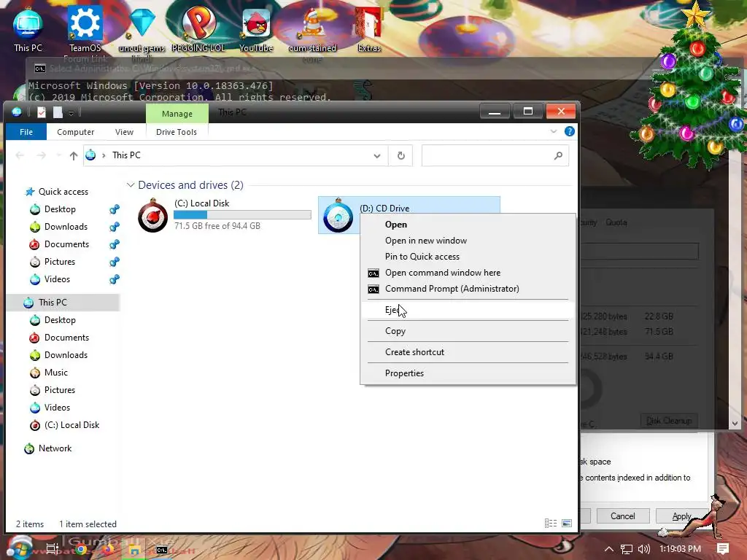
Task: Open (C:) Local Disk in the sidebar
Action: coord(71,425)
